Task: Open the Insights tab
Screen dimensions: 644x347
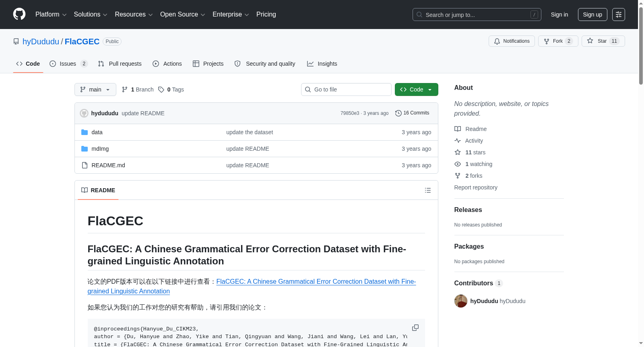Action: pyautogui.click(x=322, y=64)
